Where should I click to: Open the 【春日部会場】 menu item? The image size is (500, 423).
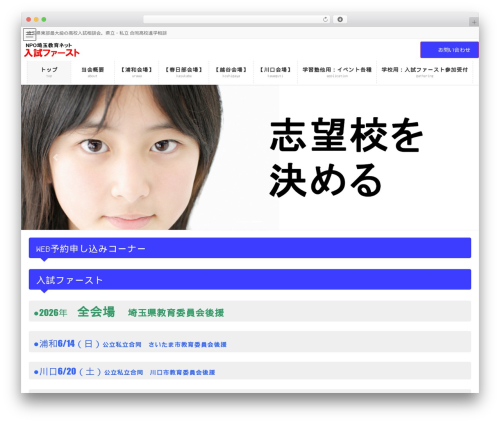click(184, 72)
